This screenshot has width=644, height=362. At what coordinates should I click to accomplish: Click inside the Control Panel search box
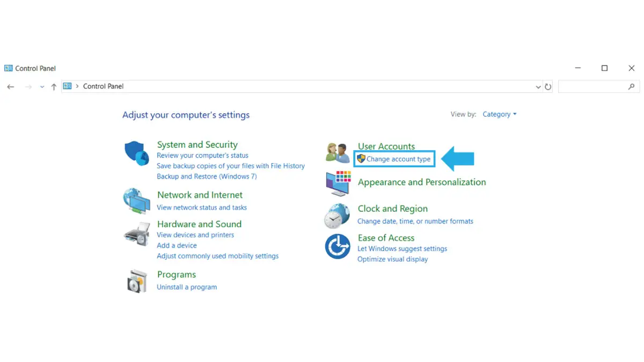[x=599, y=86]
